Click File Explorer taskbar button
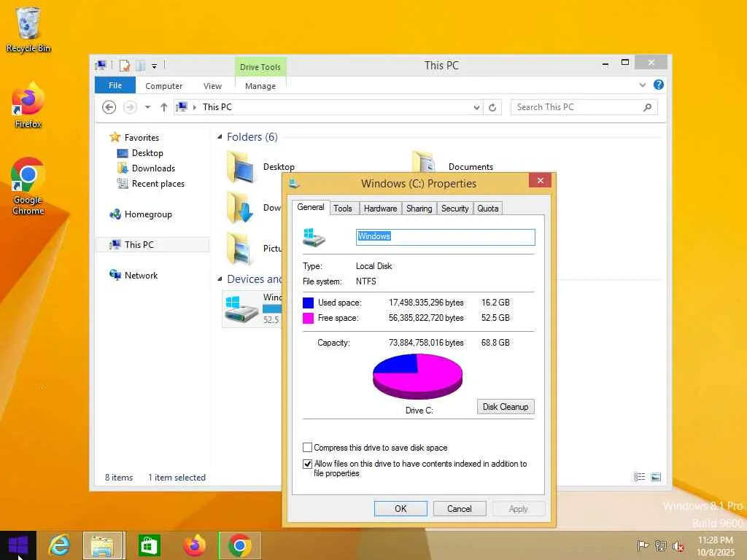 tap(104, 545)
